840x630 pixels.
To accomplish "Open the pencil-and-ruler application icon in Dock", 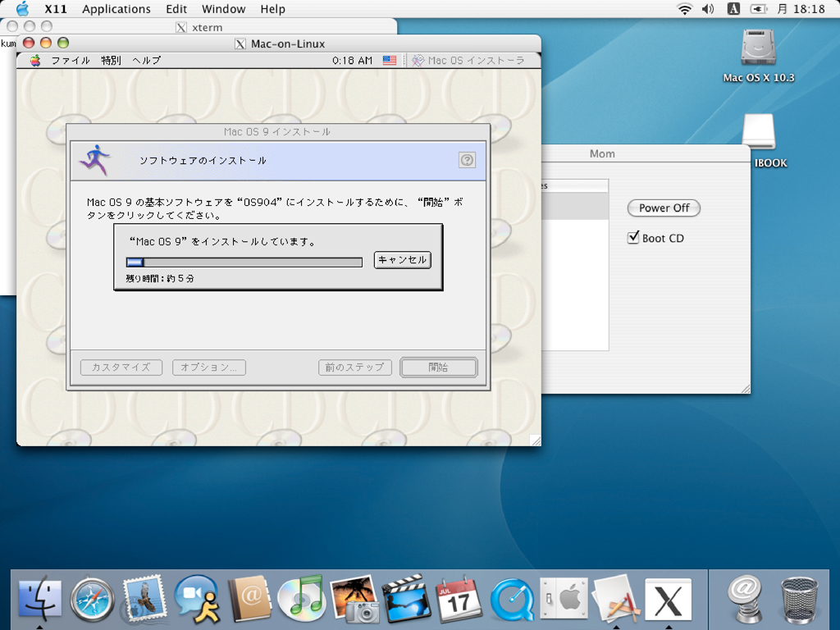I will (616, 600).
